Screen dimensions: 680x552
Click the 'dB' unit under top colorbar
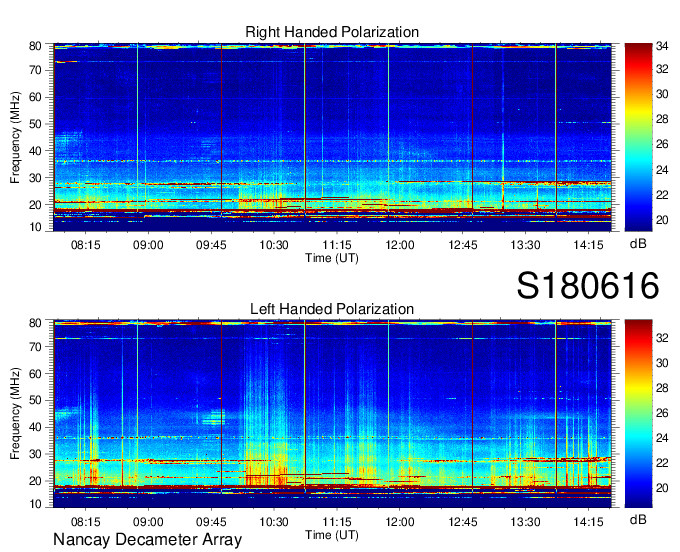click(638, 244)
